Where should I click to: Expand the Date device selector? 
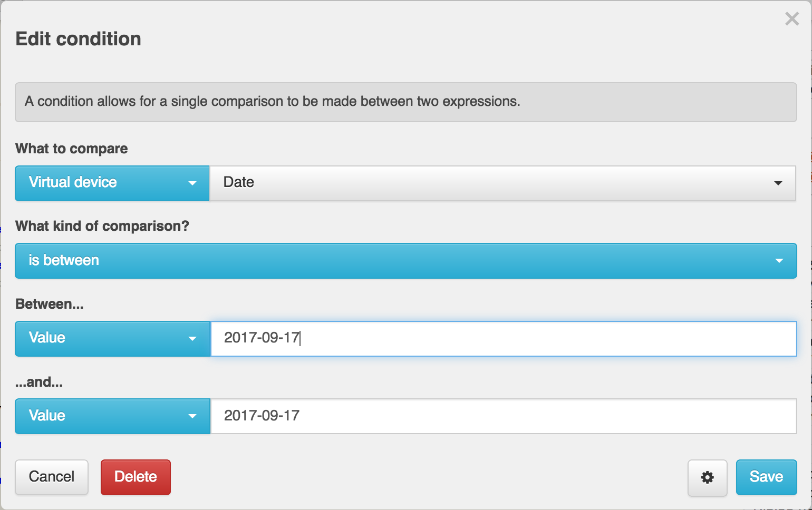click(x=503, y=183)
